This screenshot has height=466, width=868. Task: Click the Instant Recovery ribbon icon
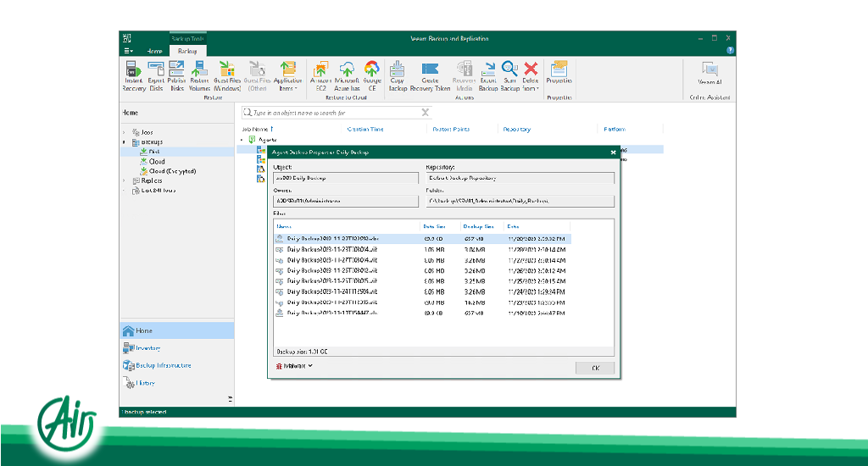pyautogui.click(x=133, y=75)
